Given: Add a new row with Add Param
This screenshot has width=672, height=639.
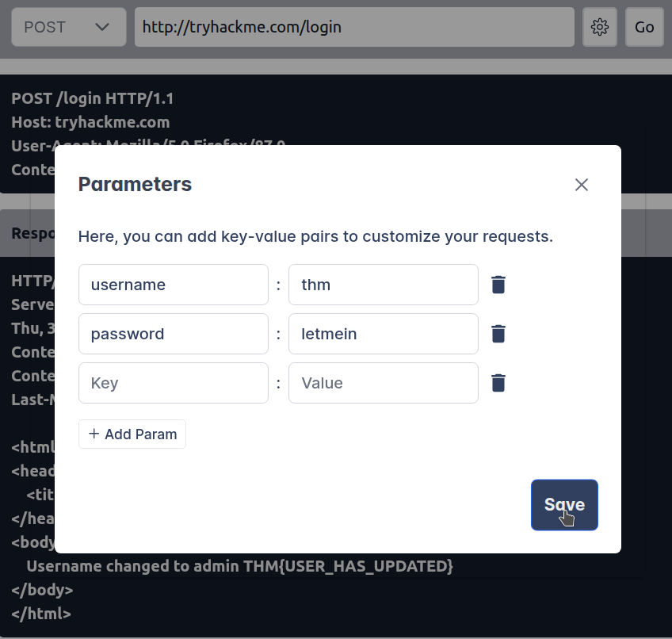Looking at the screenshot, I should (132, 434).
